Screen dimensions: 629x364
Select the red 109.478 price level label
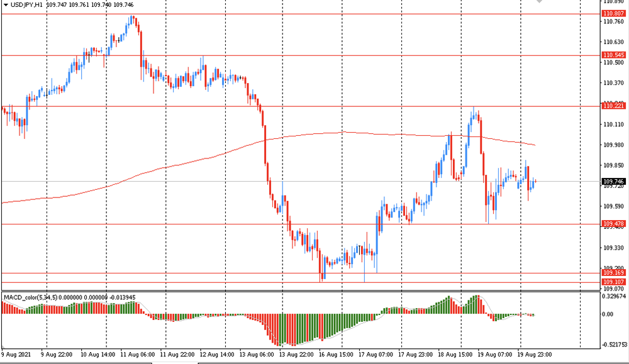pyautogui.click(x=614, y=224)
